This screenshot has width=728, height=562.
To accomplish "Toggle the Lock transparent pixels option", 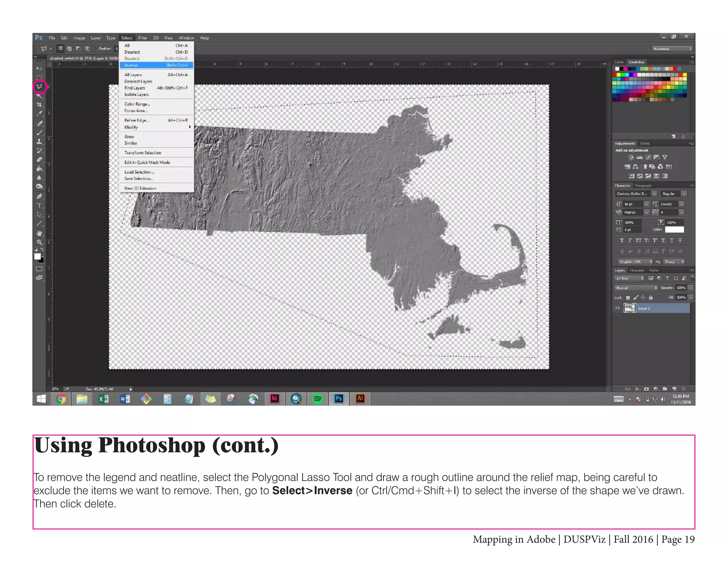I will point(628,297).
